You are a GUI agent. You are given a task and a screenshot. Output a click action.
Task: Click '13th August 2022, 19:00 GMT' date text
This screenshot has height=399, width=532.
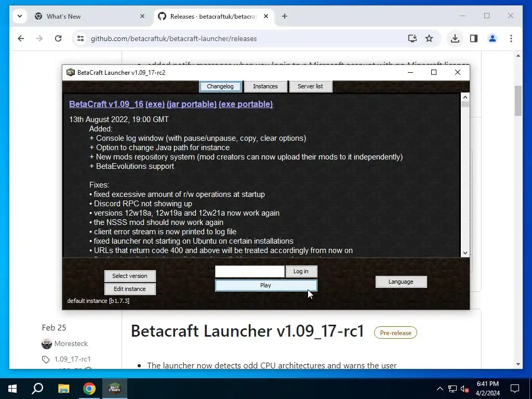click(x=119, y=119)
